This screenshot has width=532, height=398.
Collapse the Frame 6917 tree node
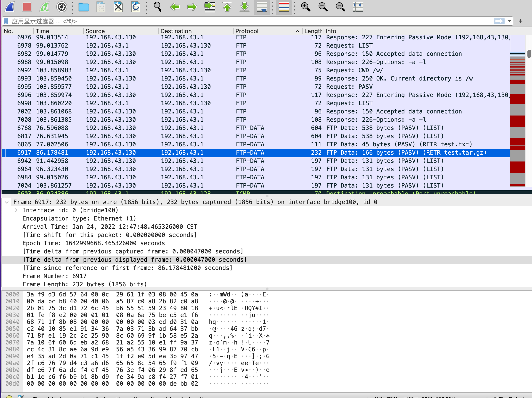[x=7, y=202]
